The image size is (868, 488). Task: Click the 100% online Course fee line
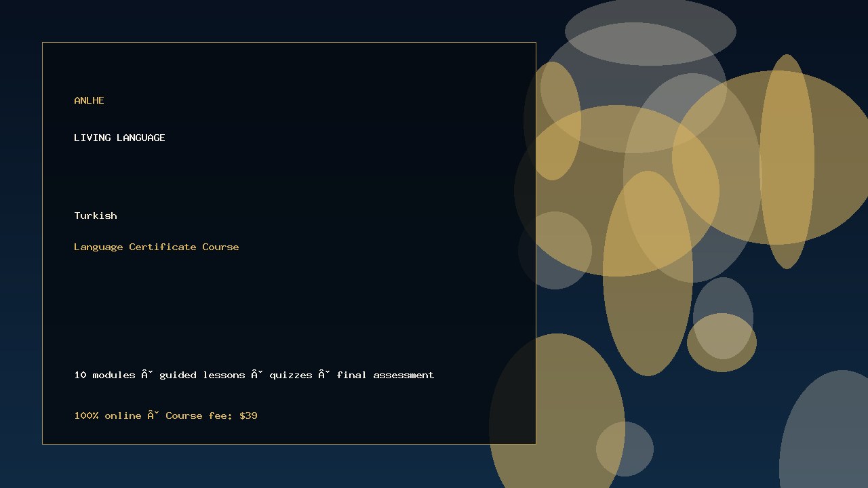point(165,415)
